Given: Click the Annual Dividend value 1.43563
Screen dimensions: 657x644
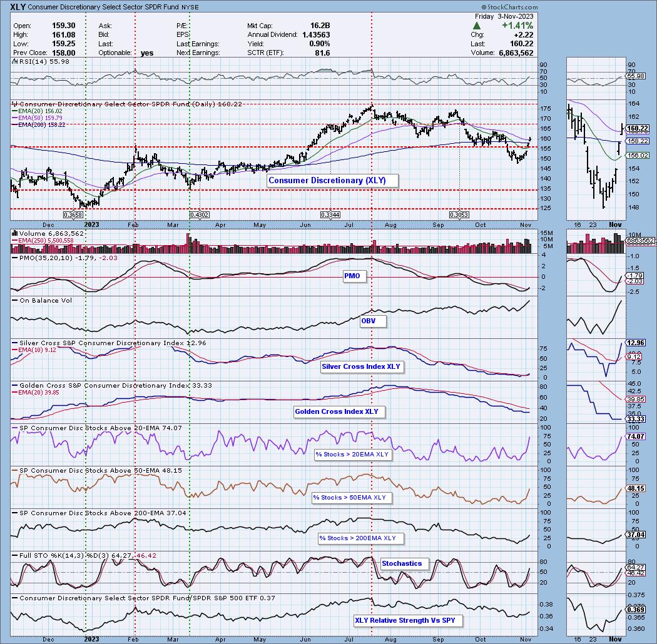Looking at the screenshot, I should 316,35.
